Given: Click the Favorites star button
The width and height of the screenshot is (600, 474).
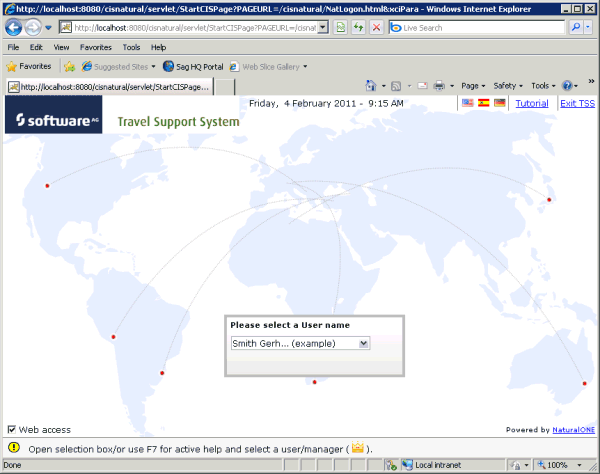Looking at the screenshot, I should point(29,66).
